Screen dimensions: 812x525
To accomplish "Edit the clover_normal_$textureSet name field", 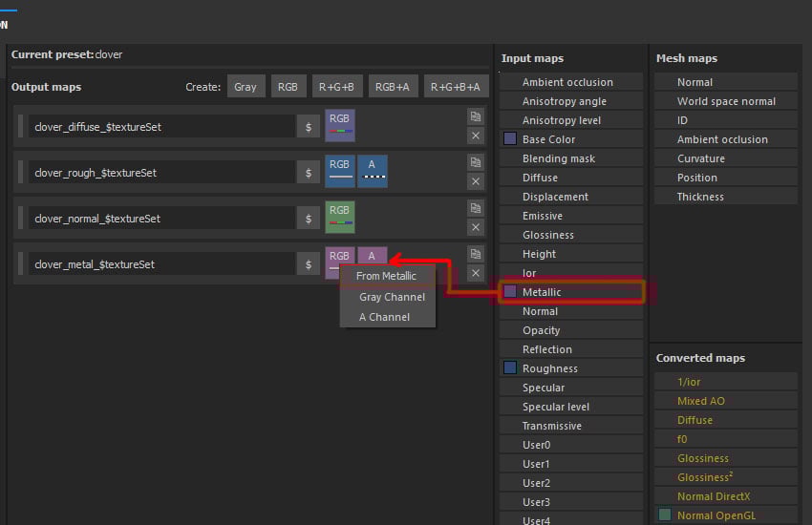I will 161,219.
